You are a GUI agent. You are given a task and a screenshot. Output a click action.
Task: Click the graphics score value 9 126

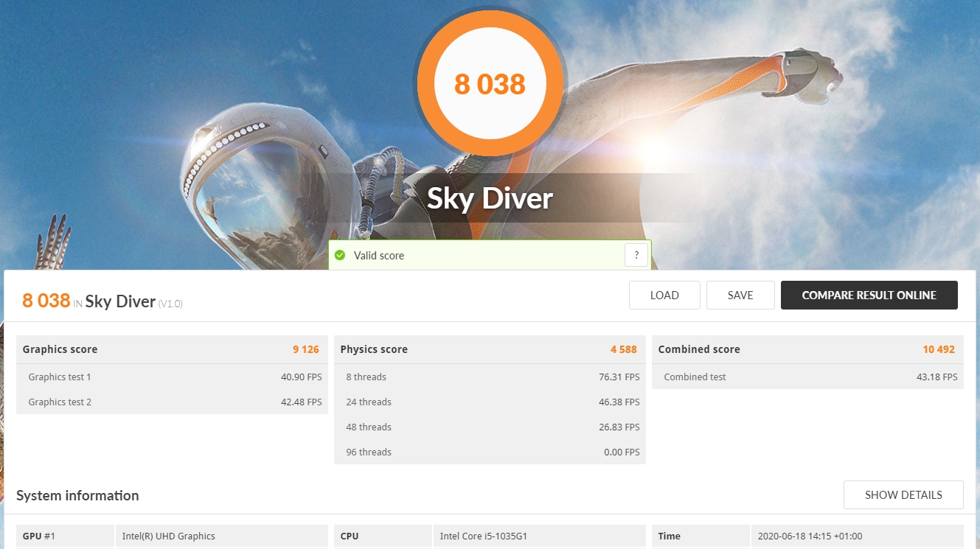(306, 349)
